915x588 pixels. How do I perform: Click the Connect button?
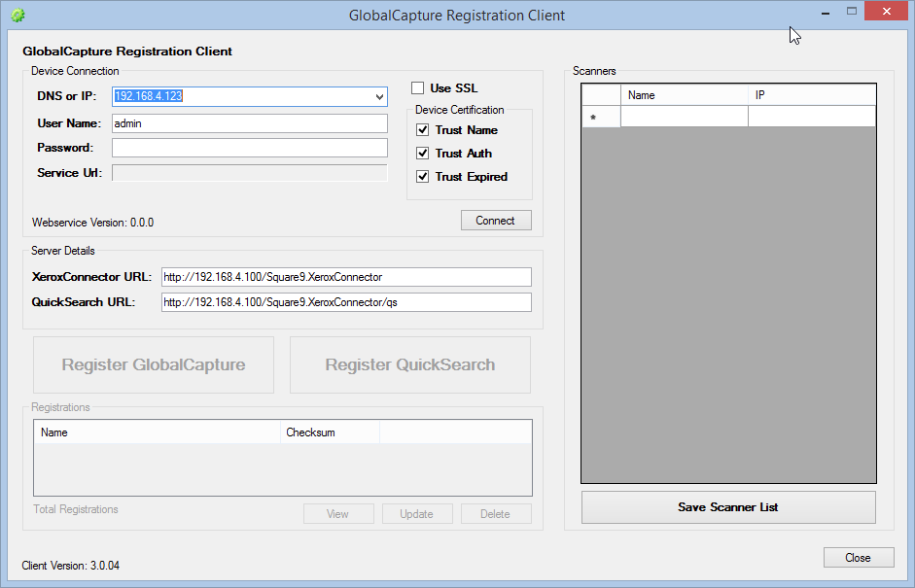pos(496,221)
